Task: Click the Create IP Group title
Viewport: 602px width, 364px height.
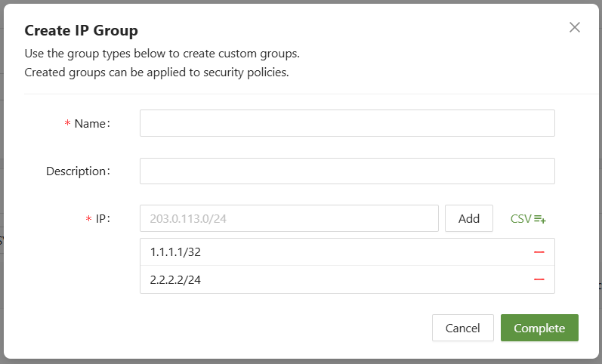Action: coord(81,30)
